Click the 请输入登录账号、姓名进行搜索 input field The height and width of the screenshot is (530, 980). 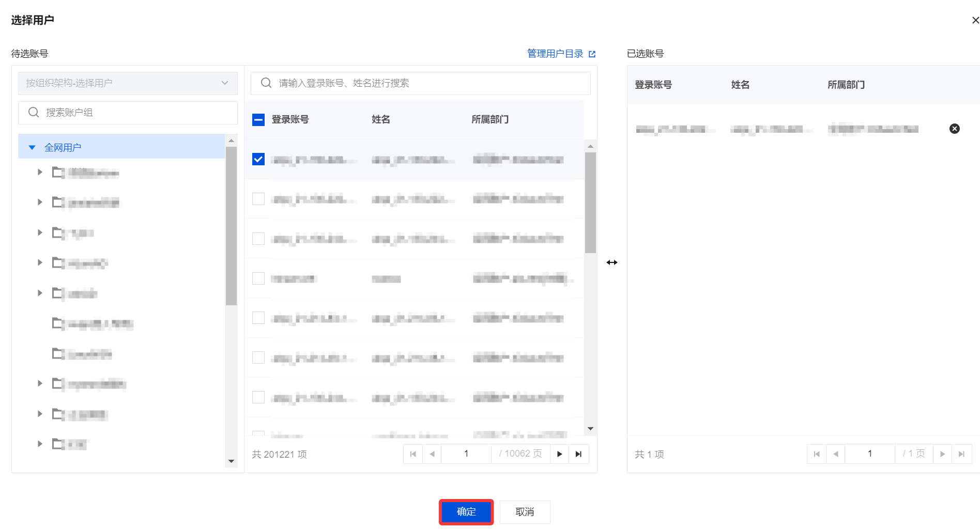pos(421,83)
